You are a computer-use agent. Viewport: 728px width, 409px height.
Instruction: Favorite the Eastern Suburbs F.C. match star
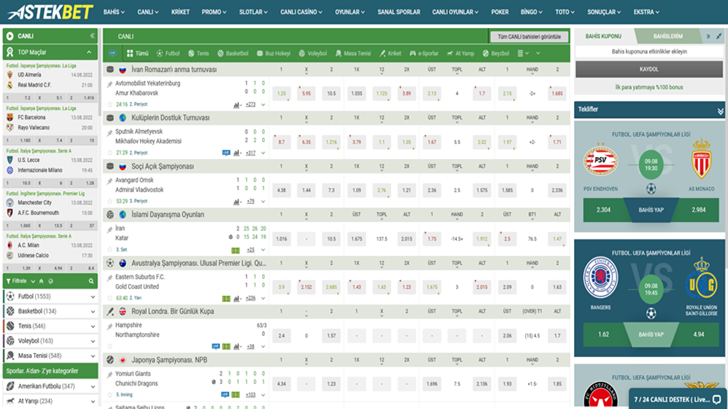(110, 298)
